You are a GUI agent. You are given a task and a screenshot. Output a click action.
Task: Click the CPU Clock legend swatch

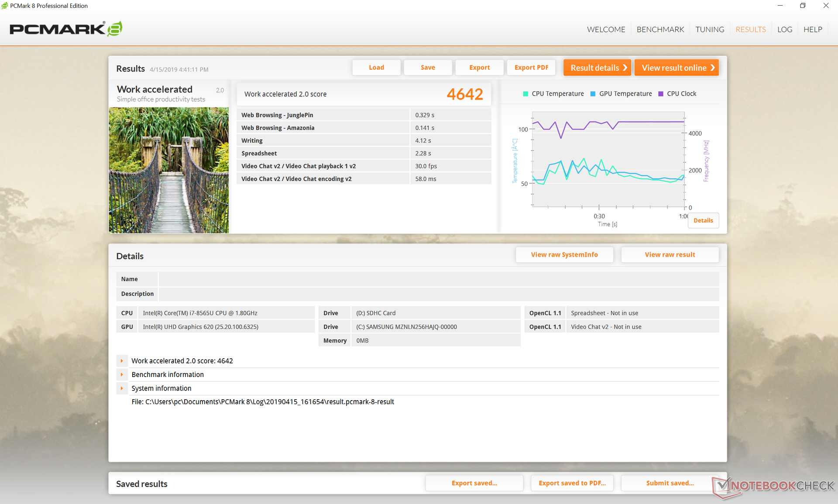(660, 94)
